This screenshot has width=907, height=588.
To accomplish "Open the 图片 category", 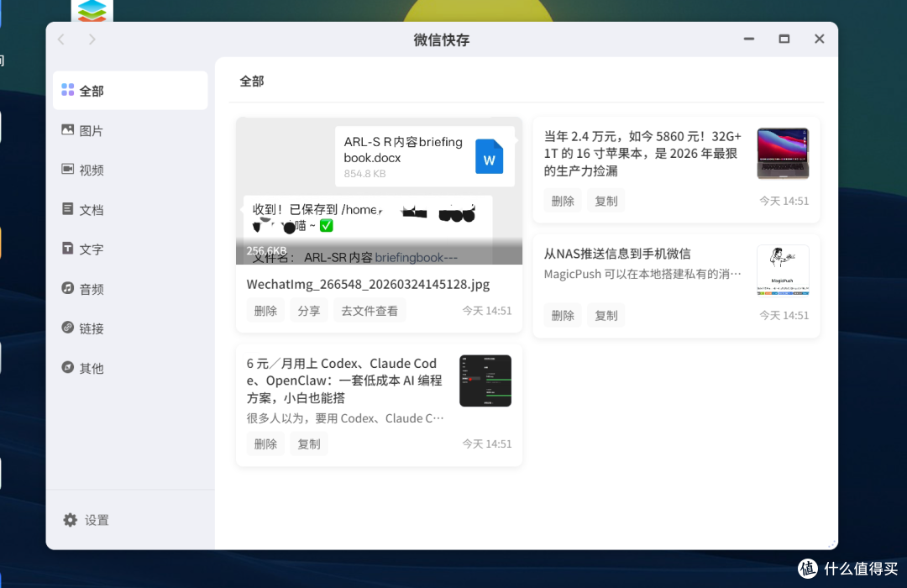I will [x=130, y=131].
